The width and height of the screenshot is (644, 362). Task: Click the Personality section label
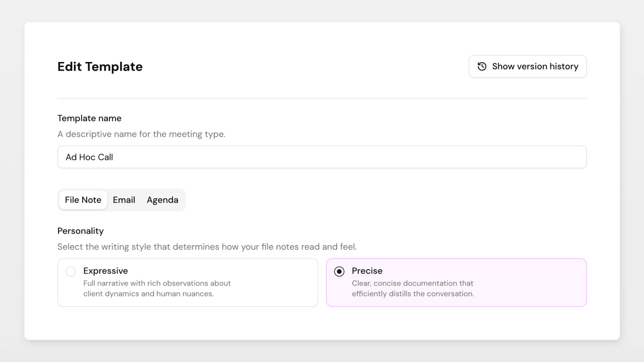coord(80,231)
